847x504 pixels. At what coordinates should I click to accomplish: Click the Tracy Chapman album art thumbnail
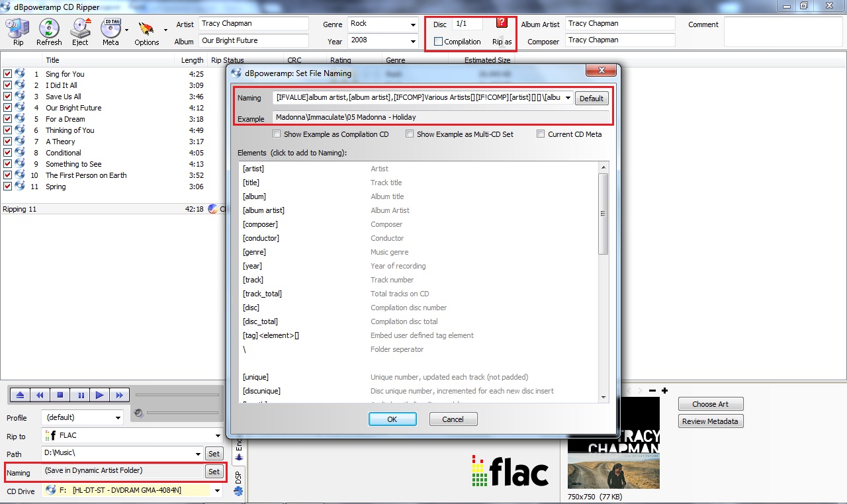tap(613, 444)
